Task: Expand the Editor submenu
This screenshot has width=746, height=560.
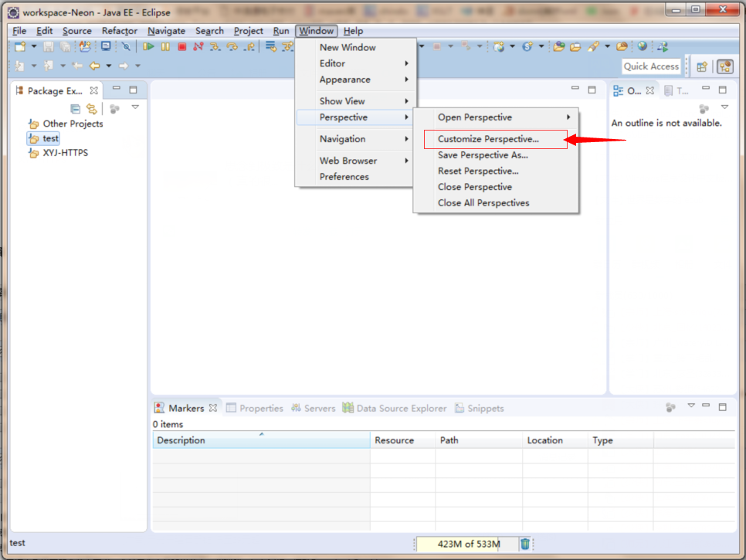Action: 356,63
